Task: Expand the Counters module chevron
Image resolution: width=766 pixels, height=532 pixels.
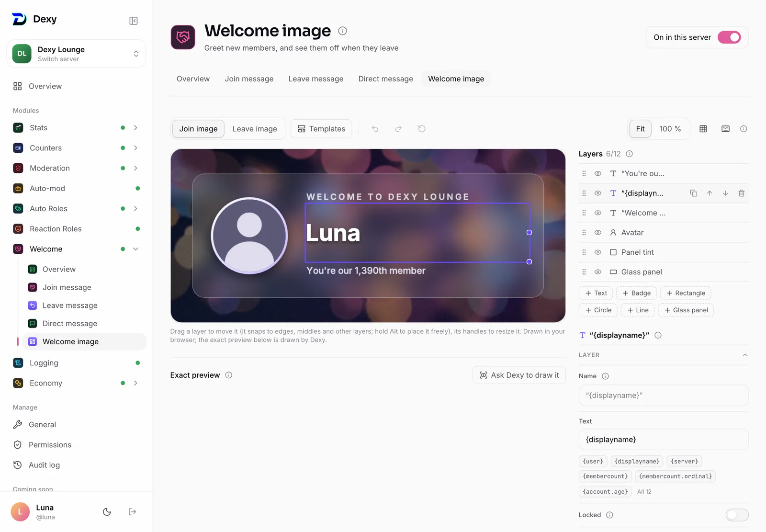Action: (135, 148)
